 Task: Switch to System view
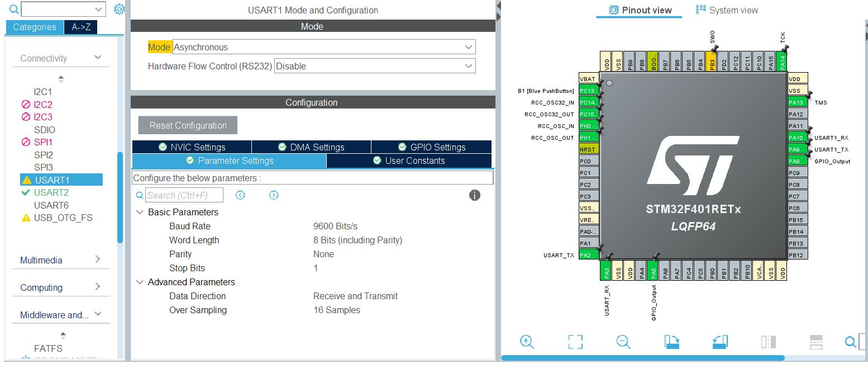tap(726, 10)
